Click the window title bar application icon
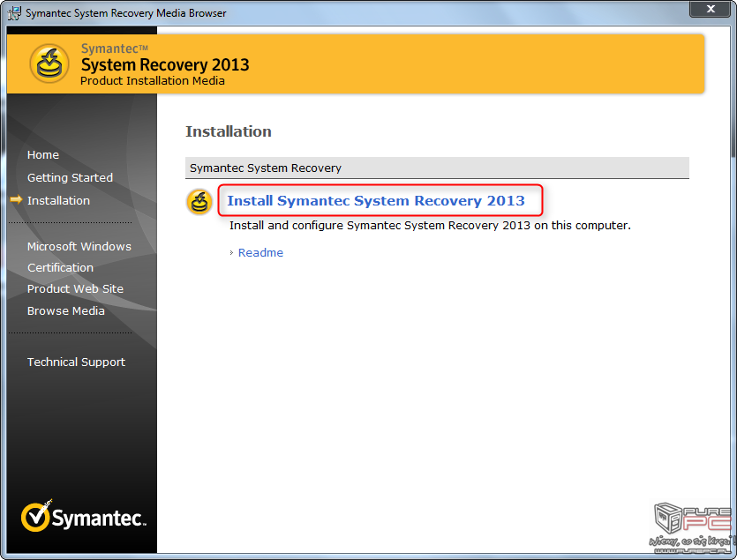The width and height of the screenshot is (737, 560). 15,12
